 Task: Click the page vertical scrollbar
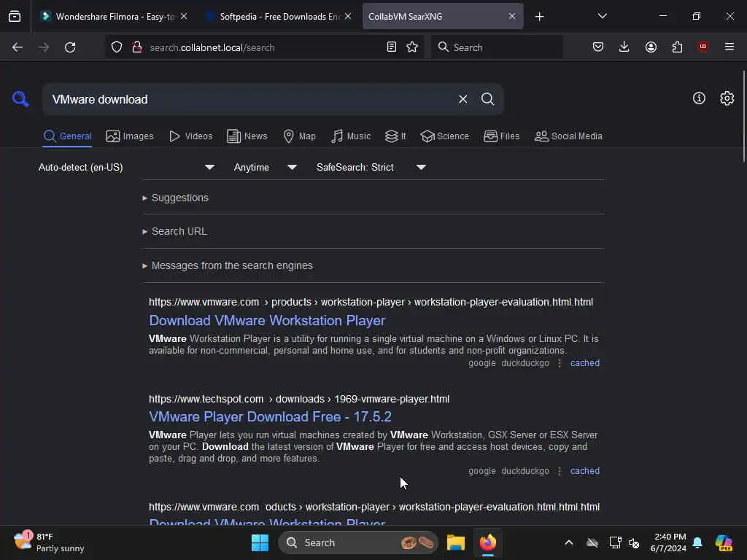pos(743,117)
